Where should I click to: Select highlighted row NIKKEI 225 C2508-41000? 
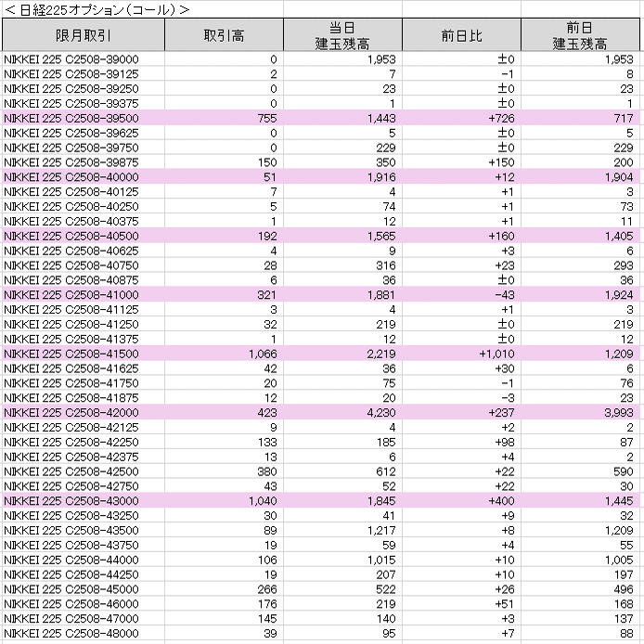tap(321, 295)
